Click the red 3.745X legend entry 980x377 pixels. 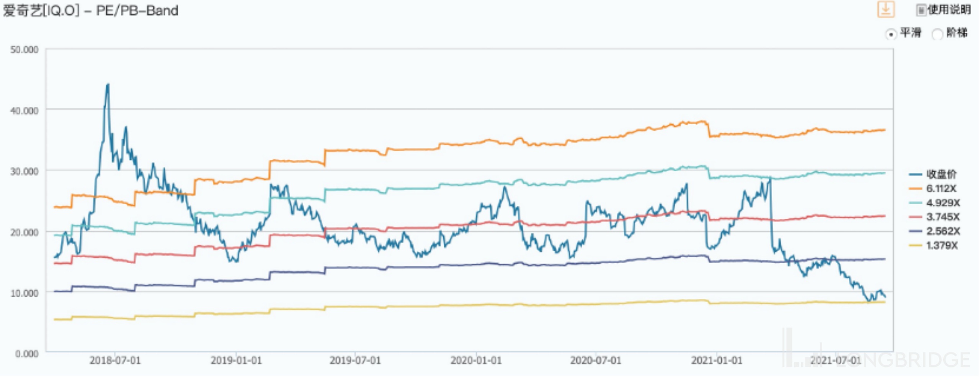pyautogui.click(x=934, y=217)
